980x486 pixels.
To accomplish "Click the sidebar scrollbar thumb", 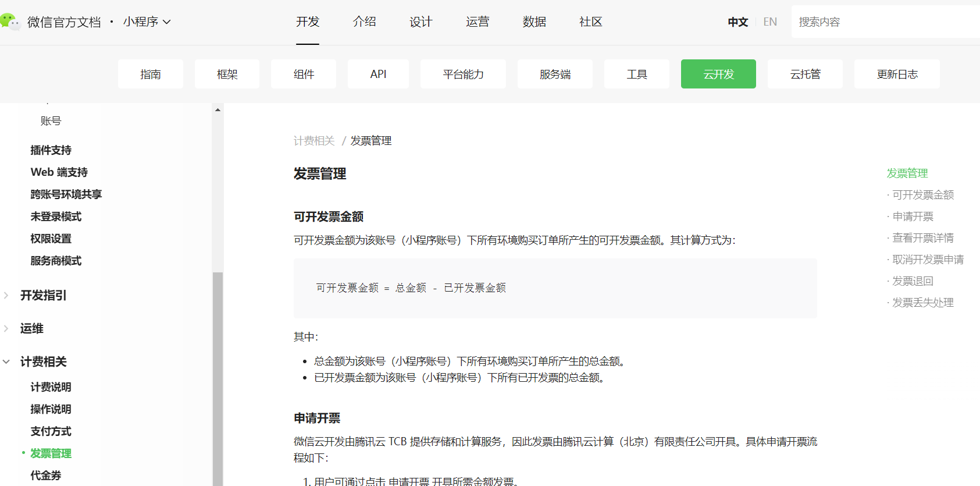I will tap(218, 378).
